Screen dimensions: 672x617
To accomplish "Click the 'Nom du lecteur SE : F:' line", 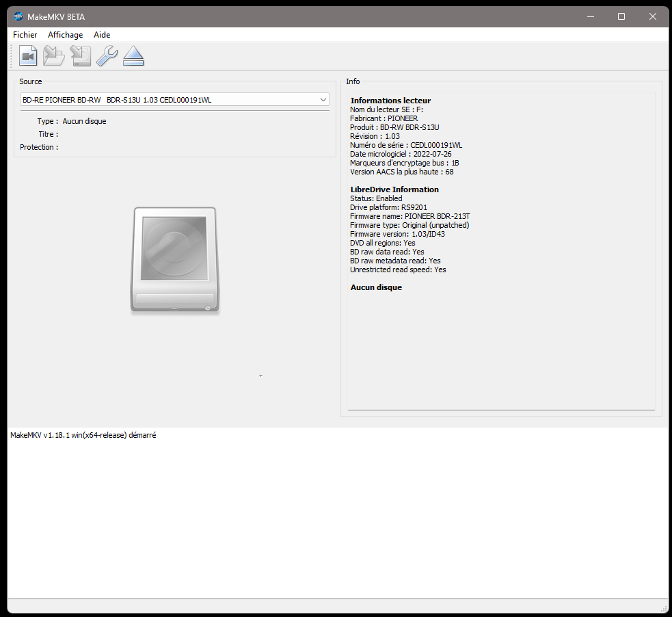I will click(386, 109).
